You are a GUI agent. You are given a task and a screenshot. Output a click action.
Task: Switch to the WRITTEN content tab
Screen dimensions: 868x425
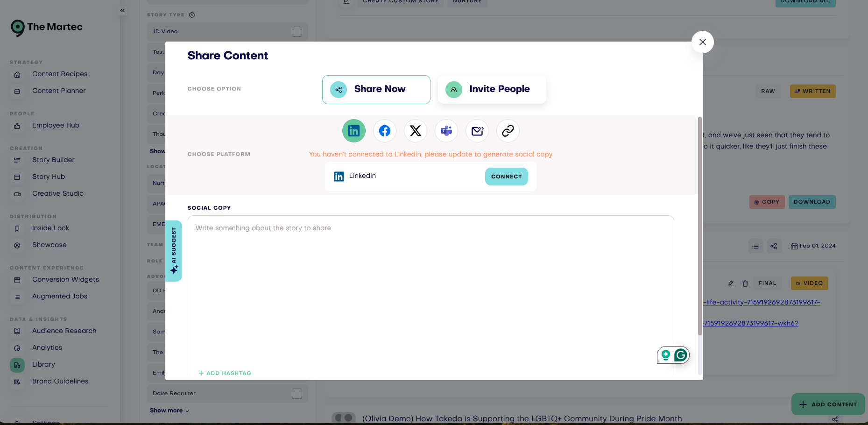point(813,91)
